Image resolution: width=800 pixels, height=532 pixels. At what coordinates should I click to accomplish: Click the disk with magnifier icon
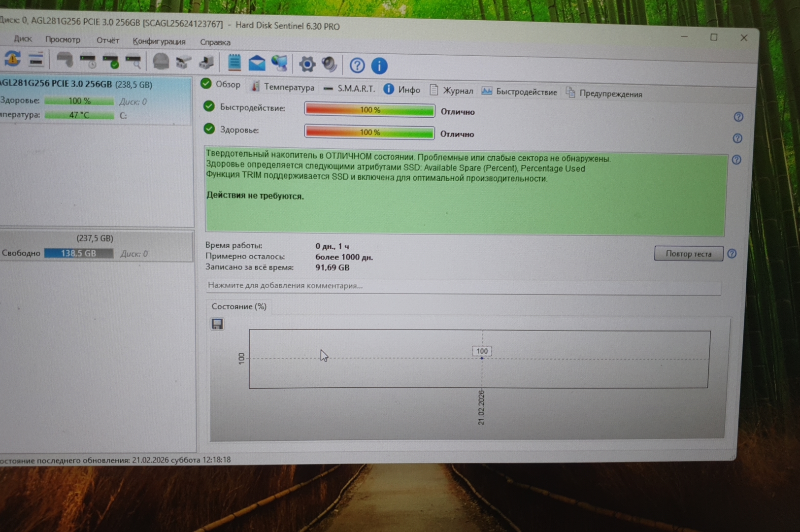(133, 62)
